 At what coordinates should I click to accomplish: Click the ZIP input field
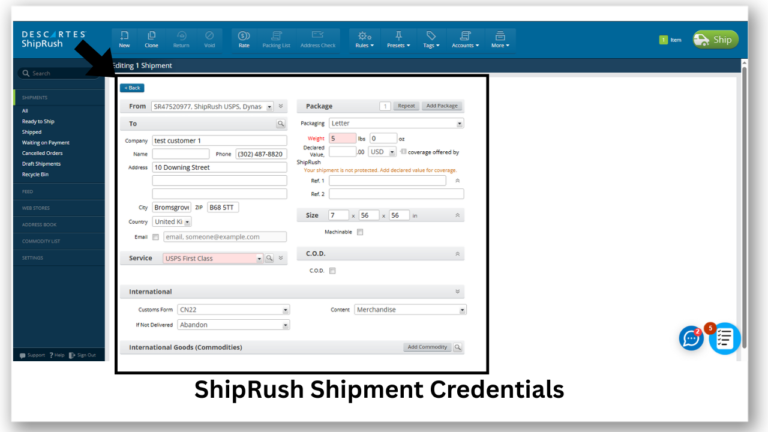click(x=223, y=208)
